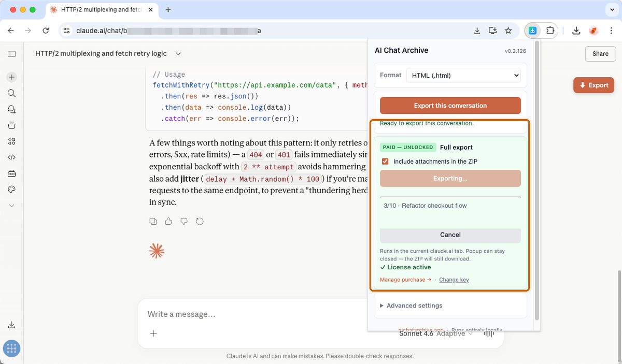Click the popup's vertical scrollbar
The image size is (622, 364).
[x=536, y=180]
